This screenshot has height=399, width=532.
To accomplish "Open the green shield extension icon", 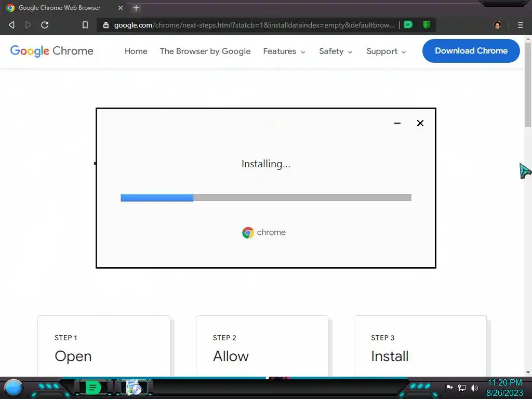I will coord(427,25).
